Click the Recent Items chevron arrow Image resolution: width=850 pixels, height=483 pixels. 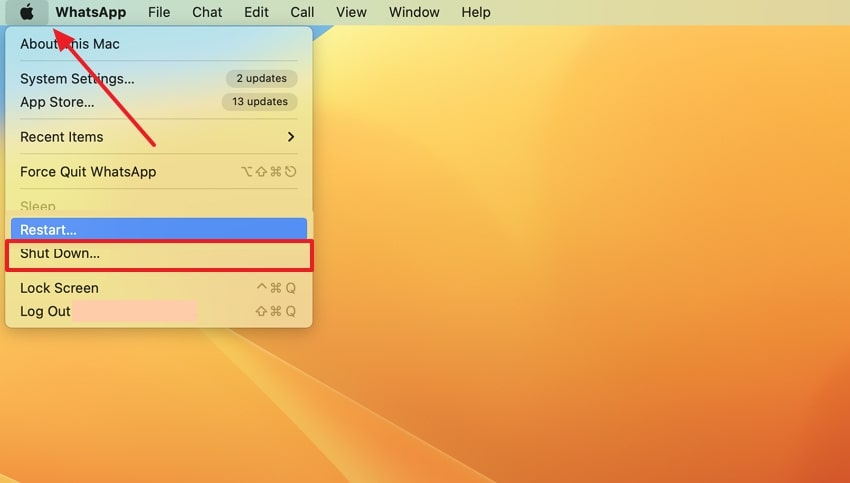coord(291,137)
